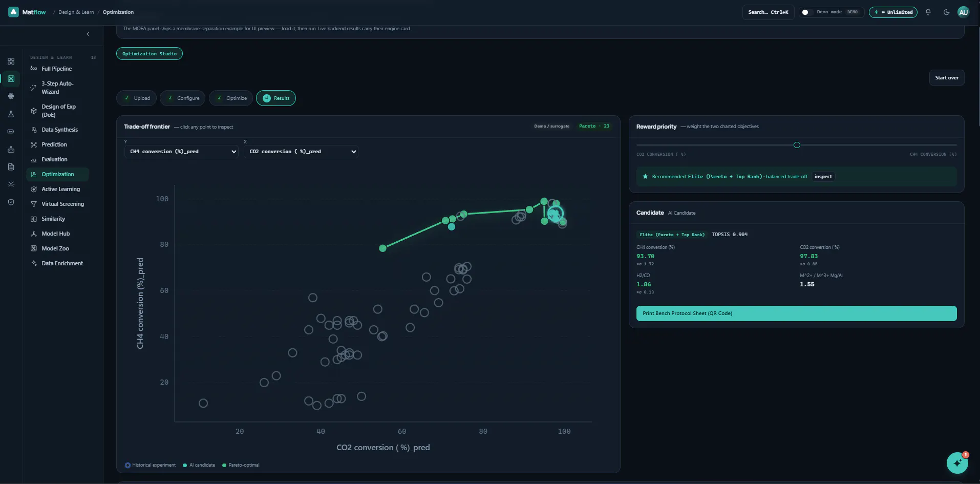
Task: Click the CH4 conversion value 93.70
Action: 645,256
